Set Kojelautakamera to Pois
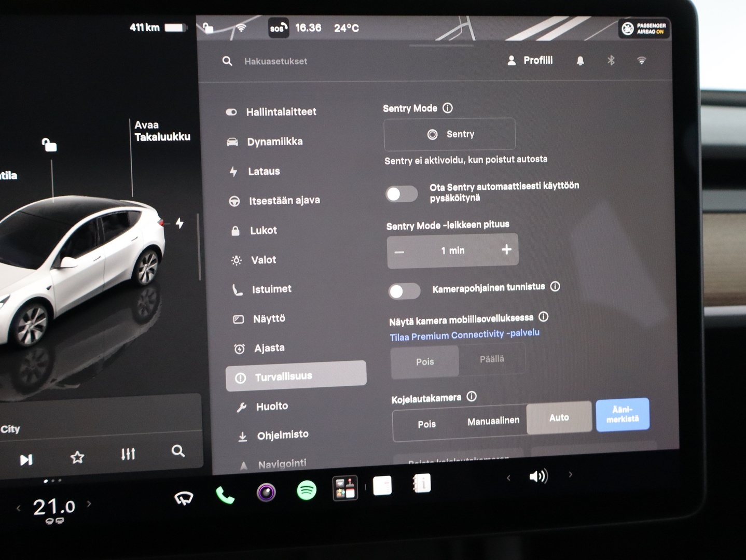This screenshot has height=560, width=746. (427, 424)
